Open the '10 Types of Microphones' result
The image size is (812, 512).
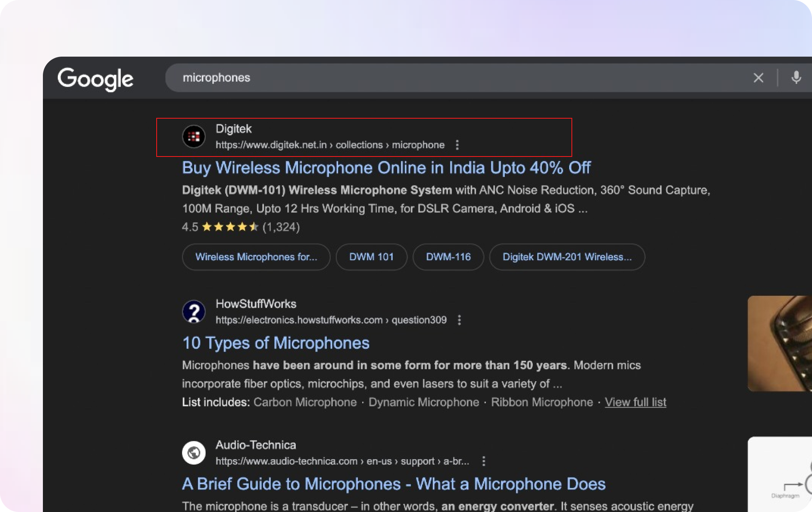tap(276, 343)
